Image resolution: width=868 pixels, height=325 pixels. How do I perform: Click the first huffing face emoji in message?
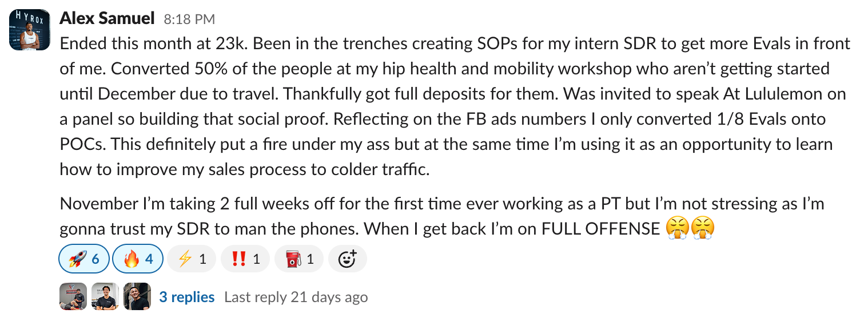677,229
